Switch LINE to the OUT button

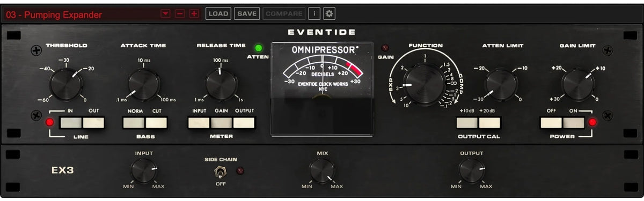point(93,122)
